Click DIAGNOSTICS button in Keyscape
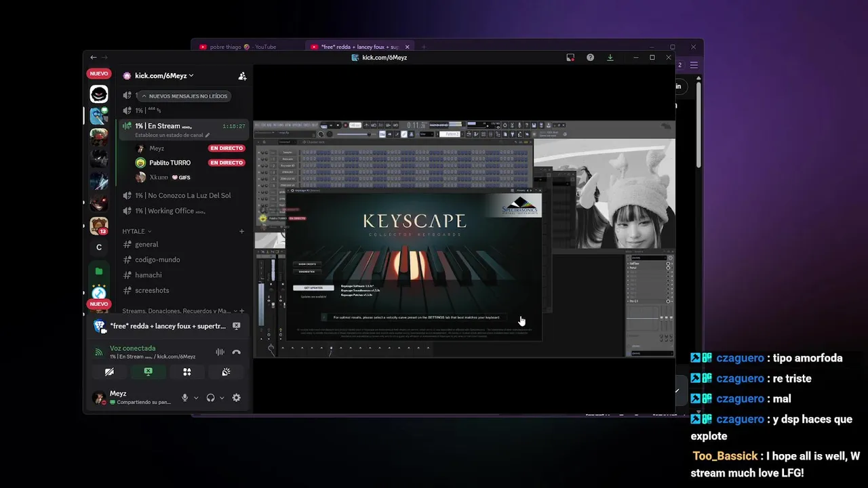The height and width of the screenshot is (488, 868). click(307, 272)
